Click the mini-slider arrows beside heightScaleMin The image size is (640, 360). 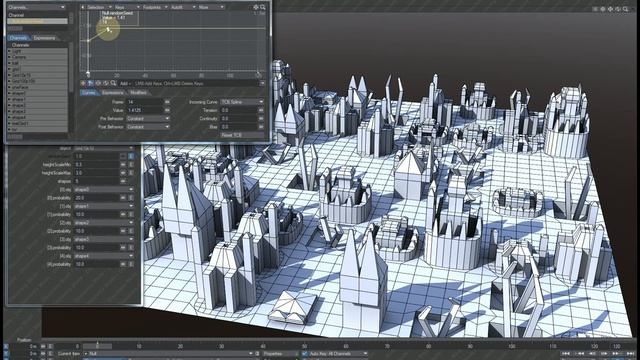[123, 164]
